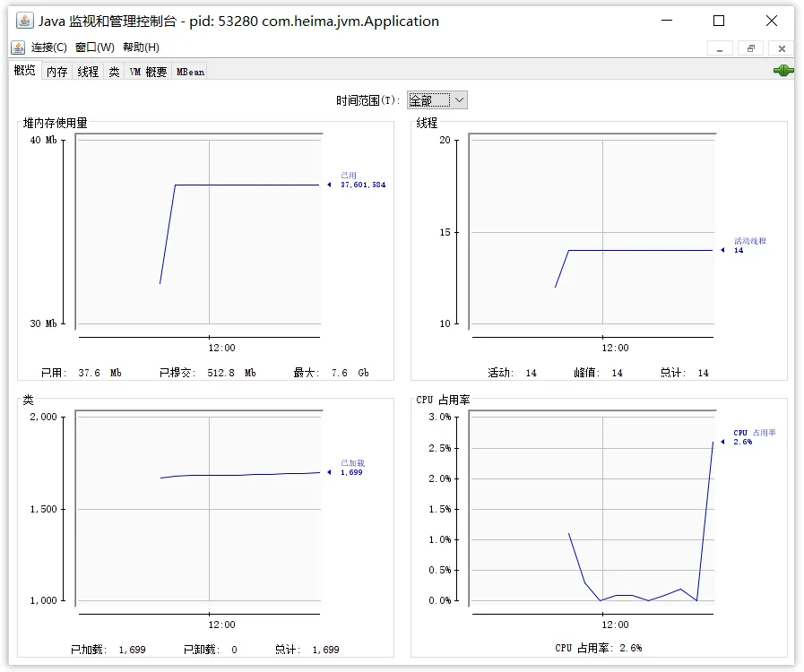Click the green connection status plug icon
The height and width of the screenshot is (672, 804).
[783, 70]
